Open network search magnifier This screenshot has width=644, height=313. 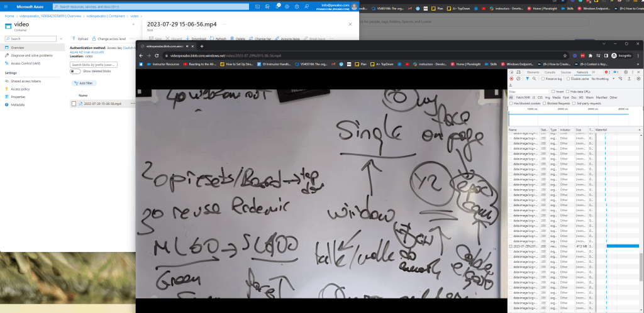(534, 79)
